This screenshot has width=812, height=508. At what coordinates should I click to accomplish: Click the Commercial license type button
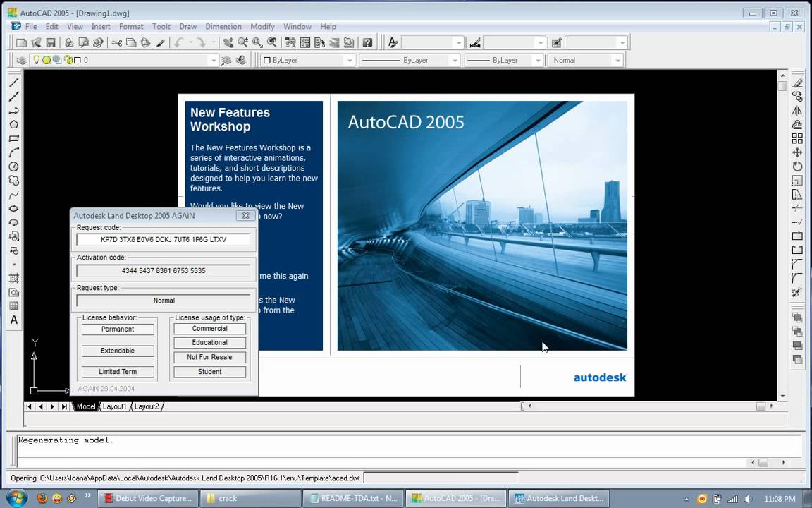[x=210, y=329]
